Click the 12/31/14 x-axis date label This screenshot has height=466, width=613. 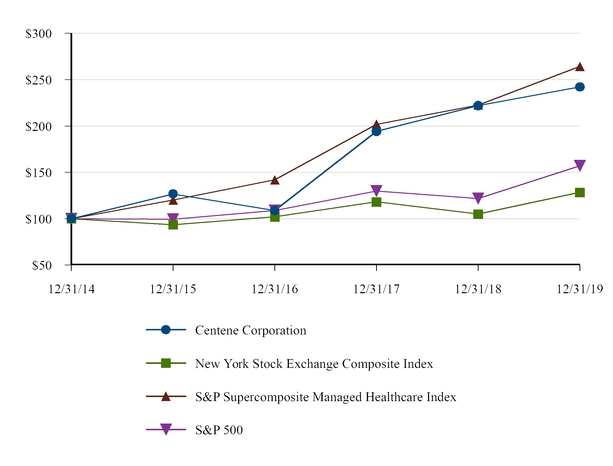(72, 288)
